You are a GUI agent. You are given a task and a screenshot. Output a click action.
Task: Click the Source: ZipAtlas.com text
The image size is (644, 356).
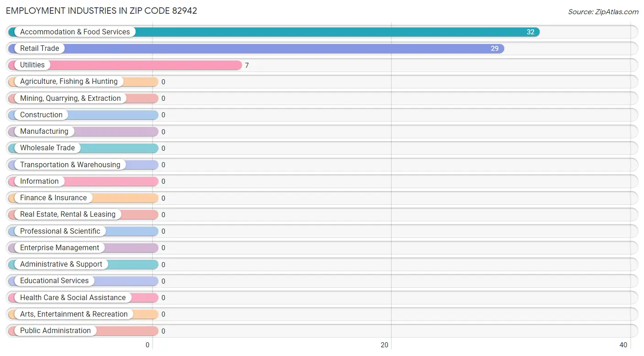603,12
